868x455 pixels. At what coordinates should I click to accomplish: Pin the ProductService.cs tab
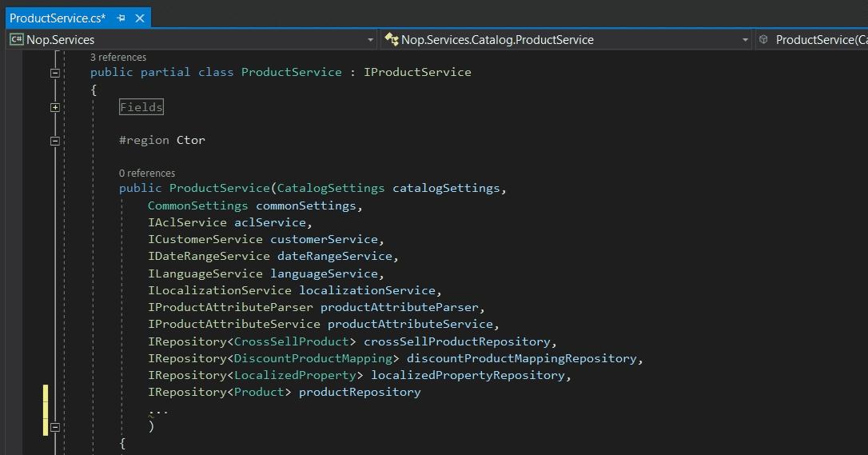pyautogui.click(x=121, y=18)
